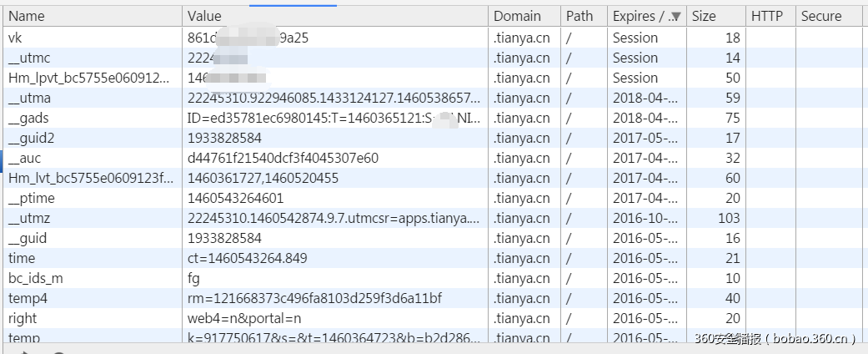The height and width of the screenshot is (354, 868).
Task: Select the __utmz cookie name
Action: [29, 218]
